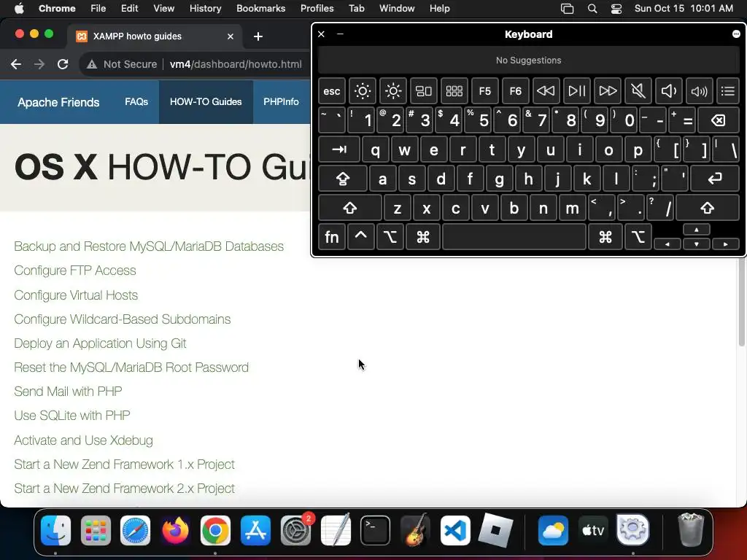Click the brightness down key on Keyboard

point(362,91)
